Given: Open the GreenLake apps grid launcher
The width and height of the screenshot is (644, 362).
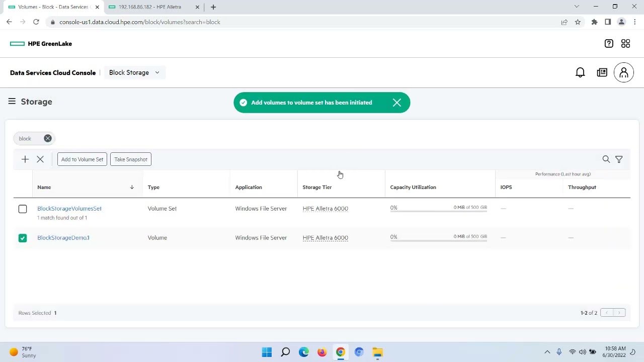Looking at the screenshot, I should click(x=625, y=44).
